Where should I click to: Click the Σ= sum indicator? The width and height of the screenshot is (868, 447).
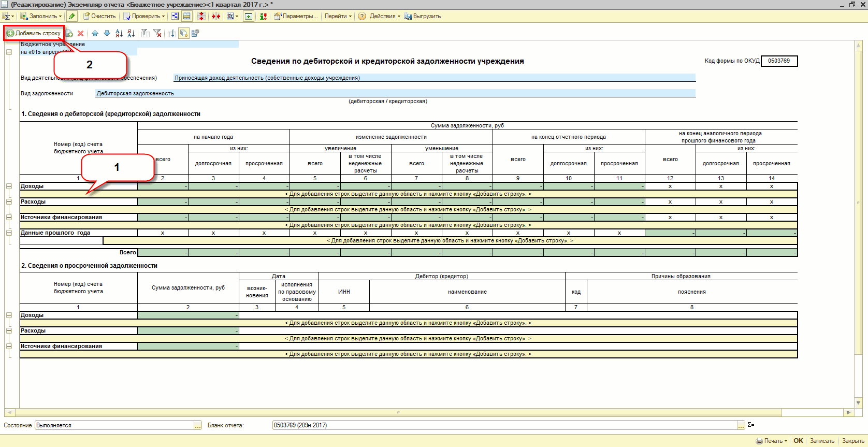point(751,425)
